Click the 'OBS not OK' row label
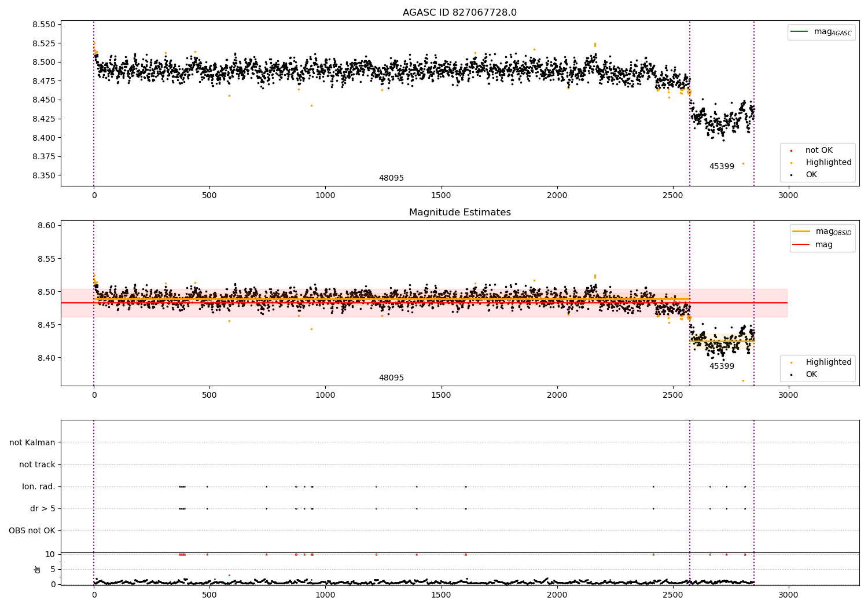The image size is (868, 608). [32, 531]
